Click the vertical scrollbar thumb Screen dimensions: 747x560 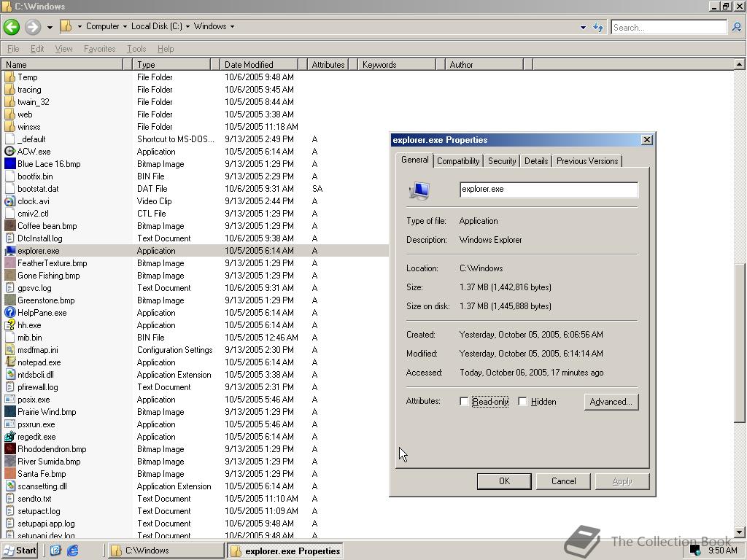739,342
